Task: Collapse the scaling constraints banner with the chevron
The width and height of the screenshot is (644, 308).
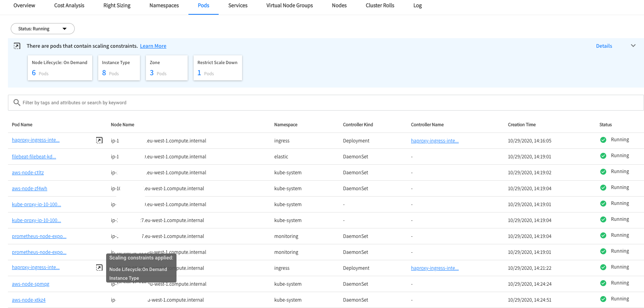Action: (633, 46)
